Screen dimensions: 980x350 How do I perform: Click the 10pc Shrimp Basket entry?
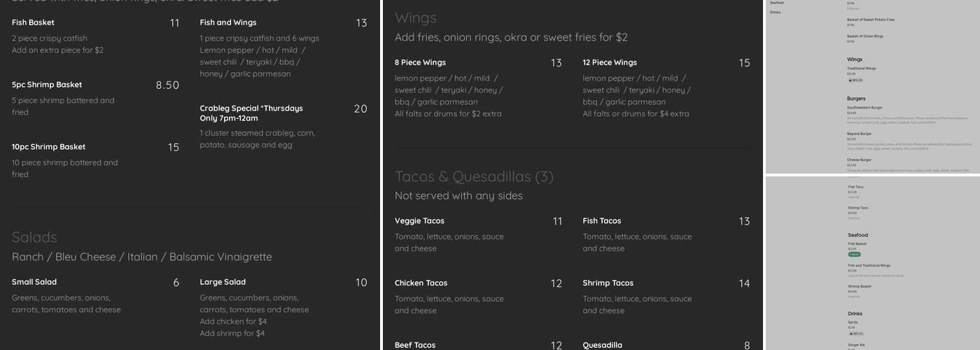point(48,147)
